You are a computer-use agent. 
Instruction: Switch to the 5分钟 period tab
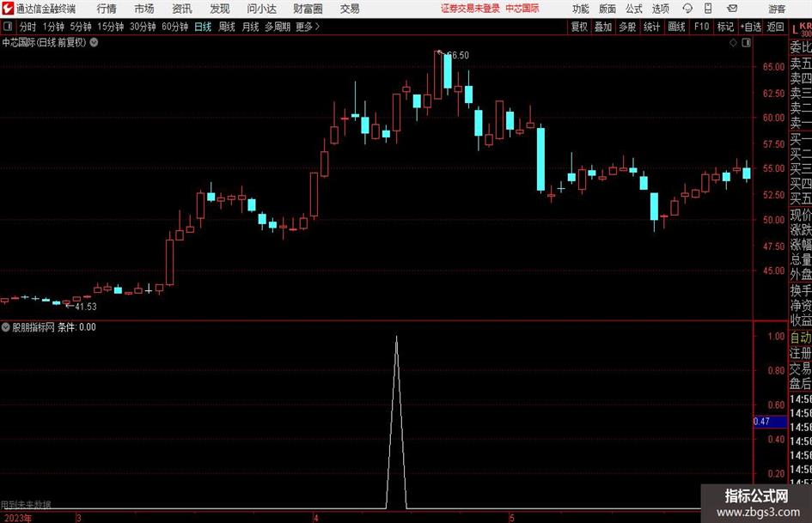click(x=80, y=27)
